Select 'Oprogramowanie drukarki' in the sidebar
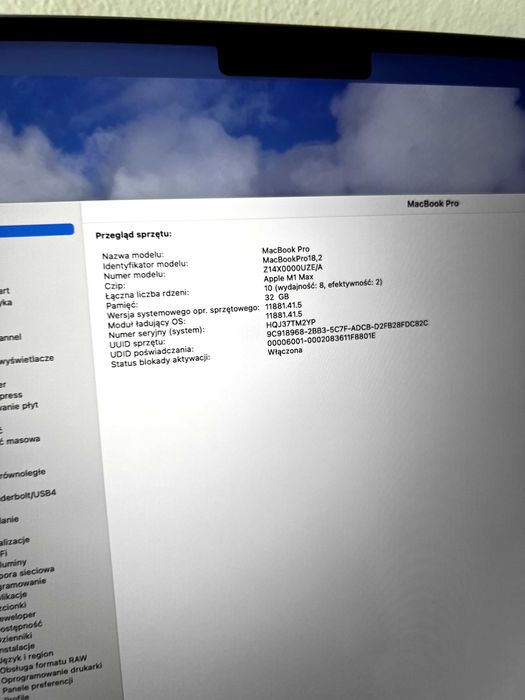 point(51,674)
